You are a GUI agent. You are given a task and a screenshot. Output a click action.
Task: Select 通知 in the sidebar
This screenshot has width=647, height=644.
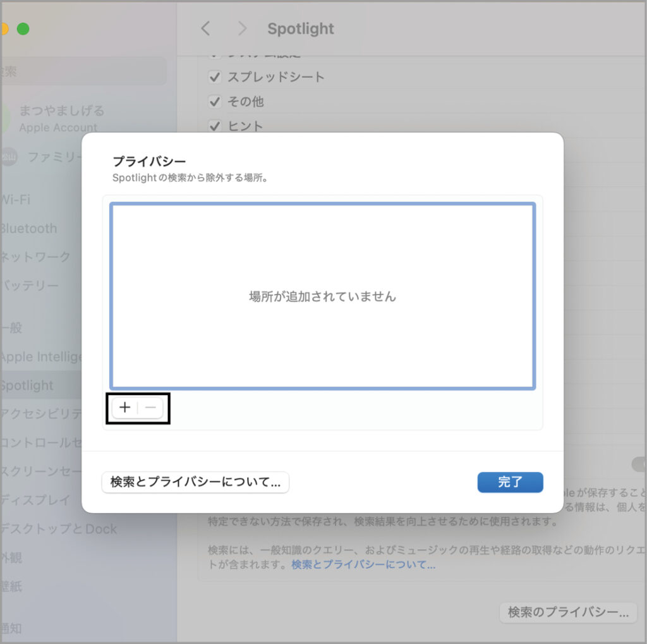[x=11, y=628]
